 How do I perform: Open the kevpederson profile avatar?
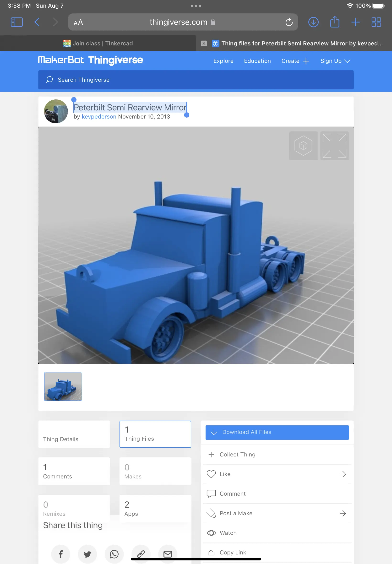click(56, 111)
